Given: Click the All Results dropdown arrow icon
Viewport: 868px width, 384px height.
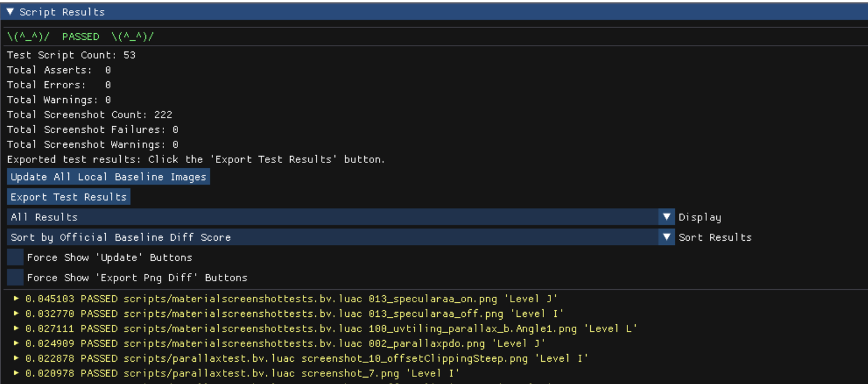Looking at the screenshot, I should click(667, 216).
